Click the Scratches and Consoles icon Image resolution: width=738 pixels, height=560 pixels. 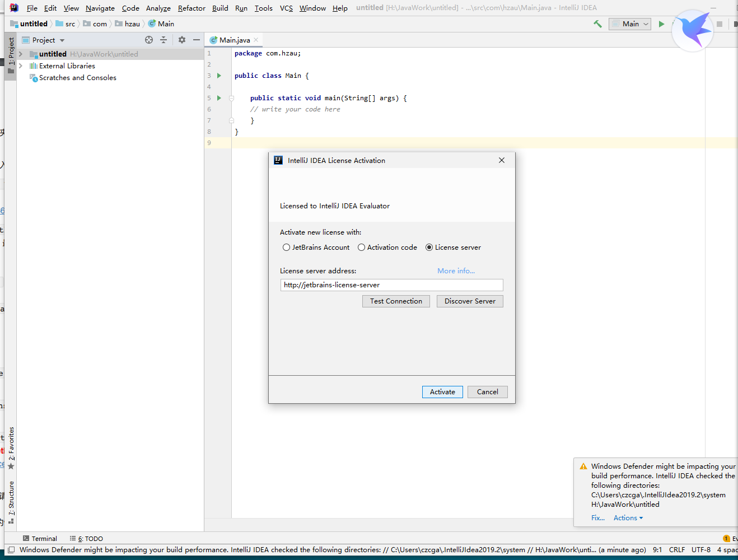coord(33,78)
